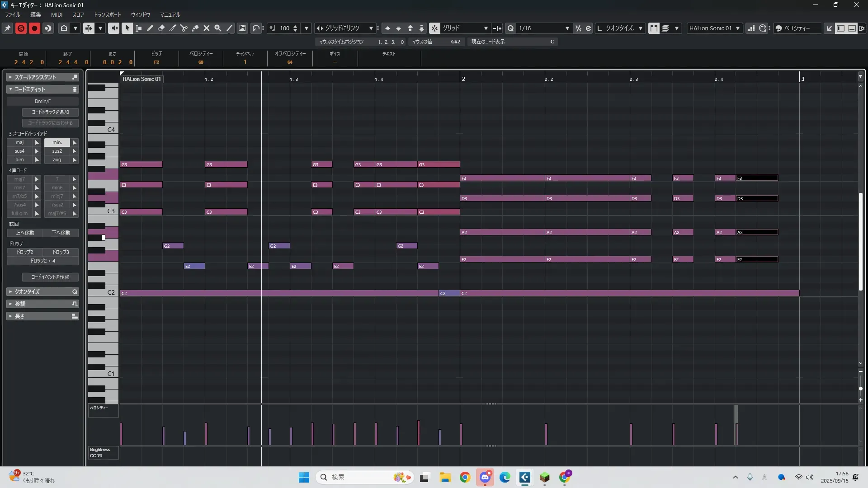Open the HALion Sonic 01 part dropdown
This screenshot has height=488, width=868.
[737, 28]
